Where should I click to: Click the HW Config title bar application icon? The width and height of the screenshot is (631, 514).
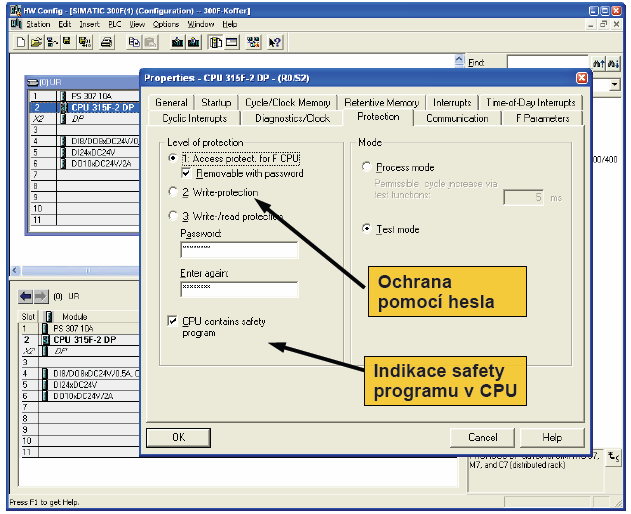(16, 10)
